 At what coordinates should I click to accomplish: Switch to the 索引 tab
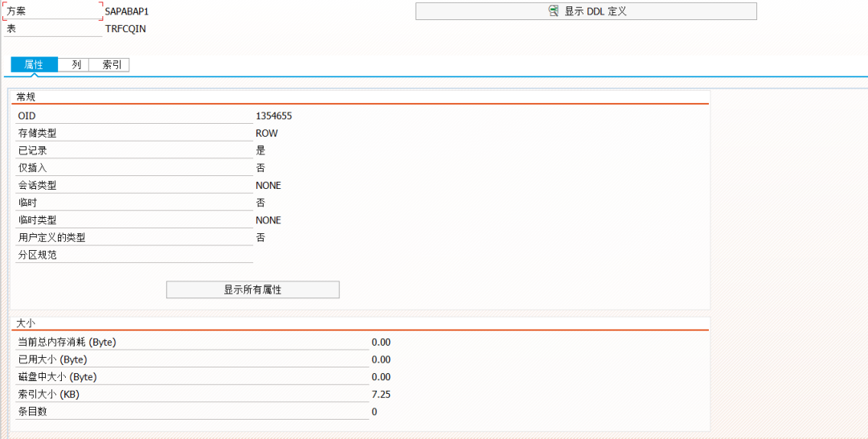coord(111,65)
